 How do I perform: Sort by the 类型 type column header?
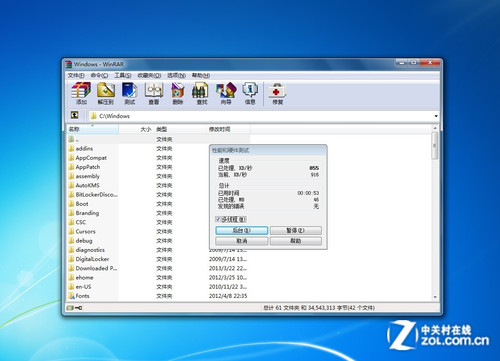(179, 129)
